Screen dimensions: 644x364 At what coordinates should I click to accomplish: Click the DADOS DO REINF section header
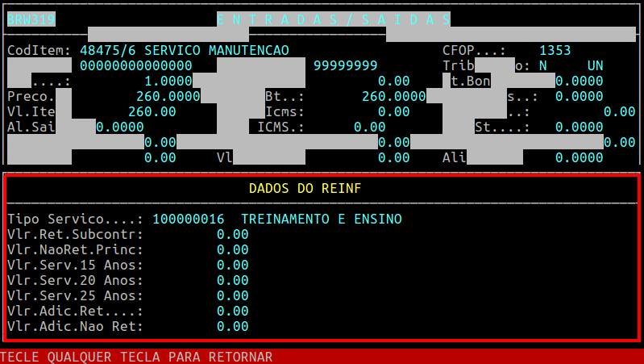(305, 188)
